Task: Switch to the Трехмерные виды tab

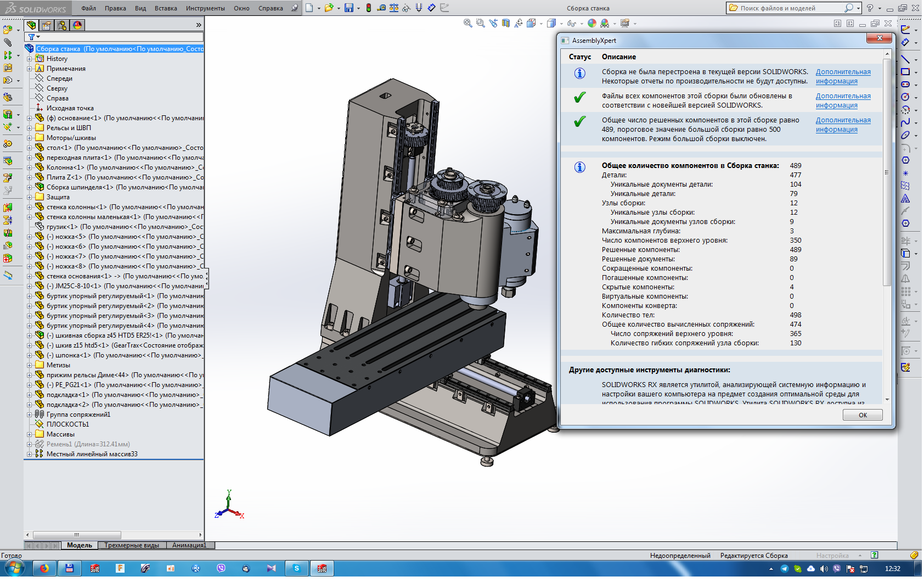Action: pos(132,545)
